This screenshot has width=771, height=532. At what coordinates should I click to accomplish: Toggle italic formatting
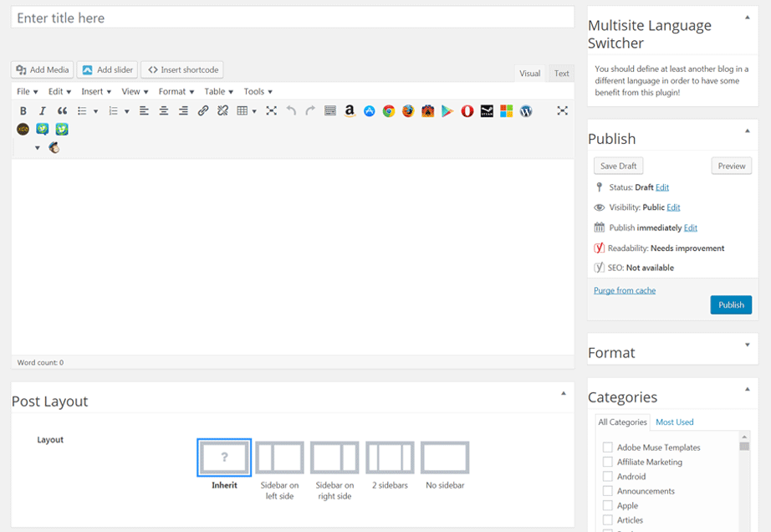point(43,111)
